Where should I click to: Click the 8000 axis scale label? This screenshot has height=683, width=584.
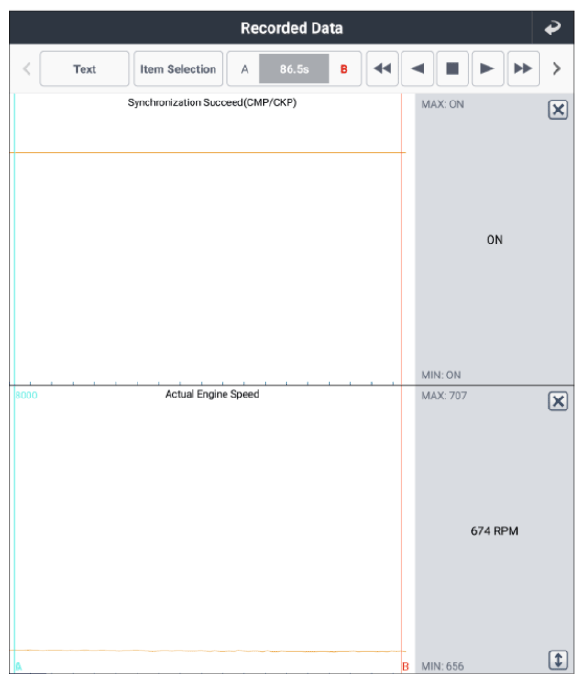[x=27, y=395]
